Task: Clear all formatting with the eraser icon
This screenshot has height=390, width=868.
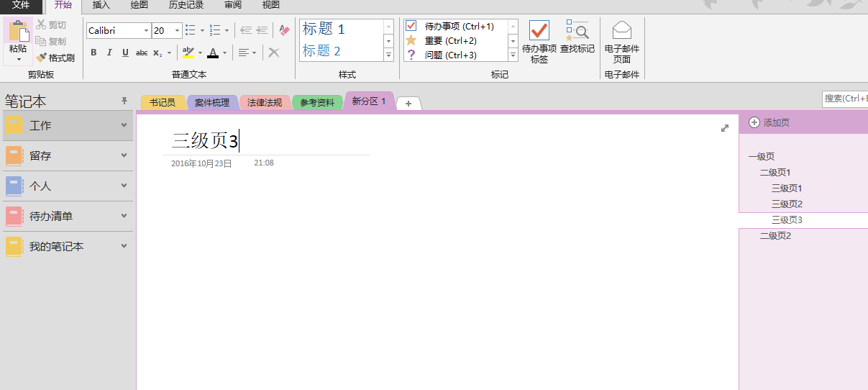Action: pyautogui.click(x=284, y=30)
